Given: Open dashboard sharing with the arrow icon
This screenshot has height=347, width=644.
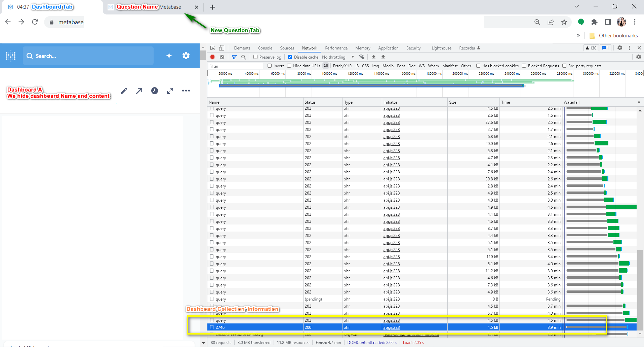Looking at the screenshot, I should point(139,91).
